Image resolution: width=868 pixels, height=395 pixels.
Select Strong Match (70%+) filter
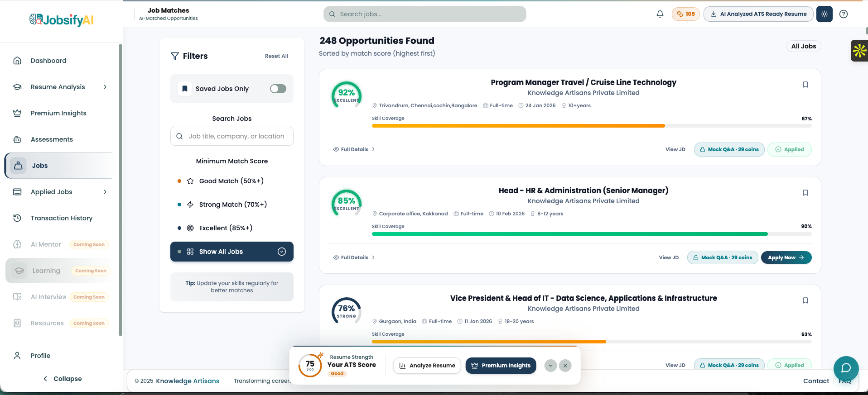[232, 205]
